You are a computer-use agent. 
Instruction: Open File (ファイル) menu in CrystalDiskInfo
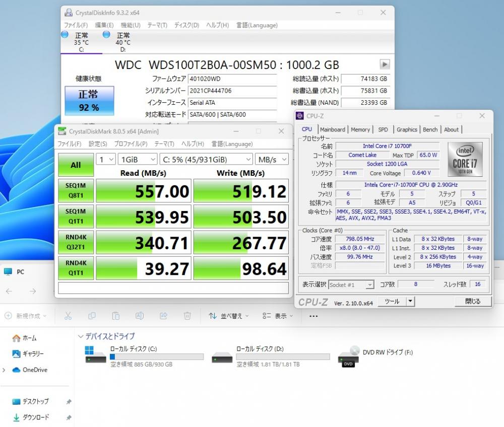pyautogui.click(x=76, y=25)
